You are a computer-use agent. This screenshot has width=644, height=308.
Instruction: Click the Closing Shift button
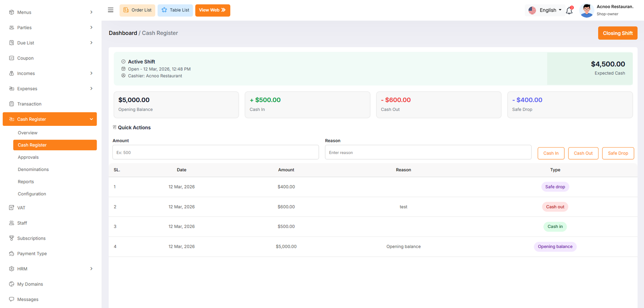point(617,33)
